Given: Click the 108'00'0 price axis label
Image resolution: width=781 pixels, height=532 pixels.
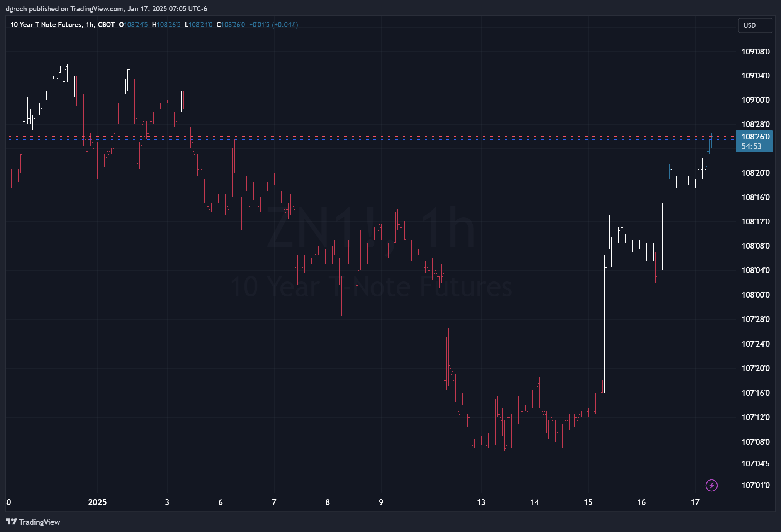Looking at the screenshot, I should tap(755, 295).
